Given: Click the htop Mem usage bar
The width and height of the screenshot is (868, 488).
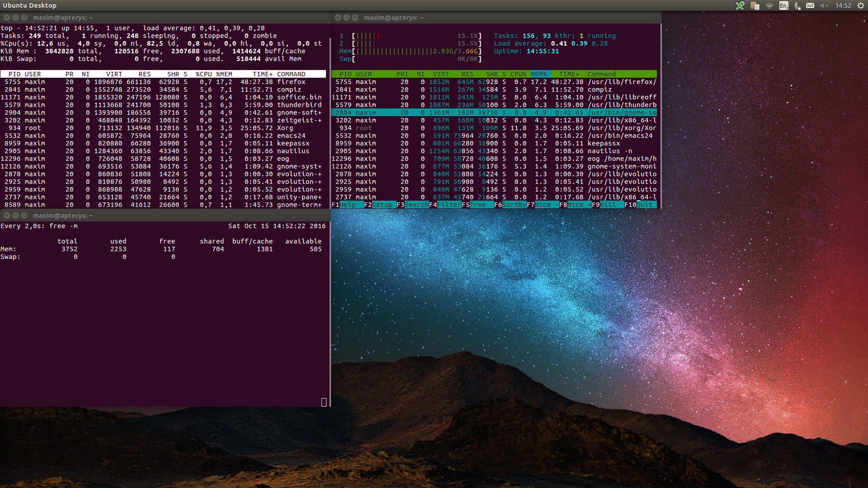Looking at the screenshot, I should tap(410, 51).
